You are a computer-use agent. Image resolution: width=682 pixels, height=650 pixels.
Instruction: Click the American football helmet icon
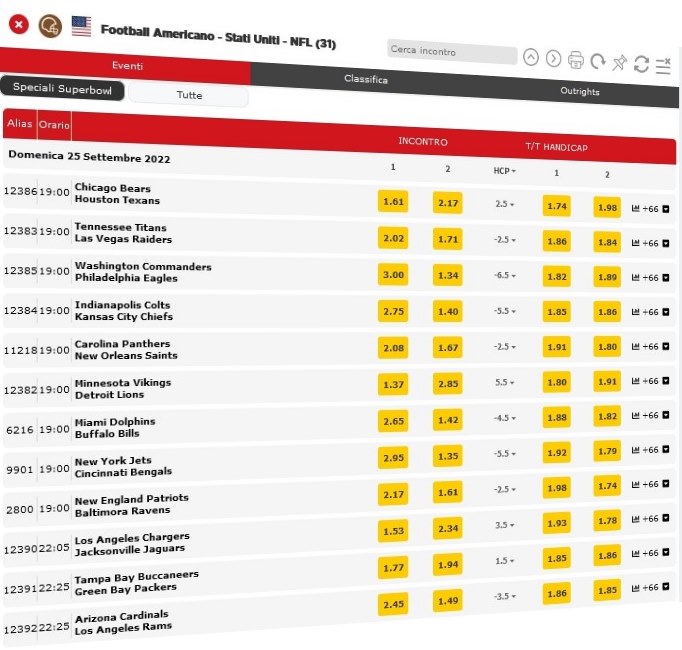tap(50, 27)
